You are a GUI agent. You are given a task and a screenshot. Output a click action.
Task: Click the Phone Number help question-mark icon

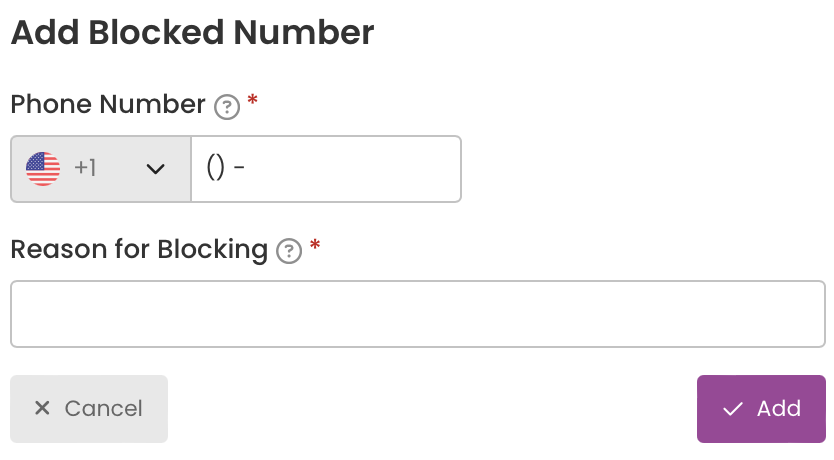point(227,107)
